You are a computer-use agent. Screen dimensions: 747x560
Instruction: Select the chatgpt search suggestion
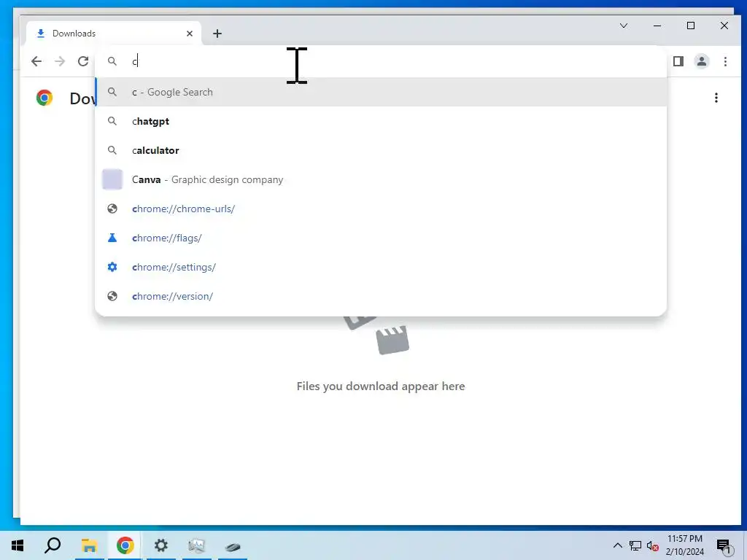coord(381,122)
